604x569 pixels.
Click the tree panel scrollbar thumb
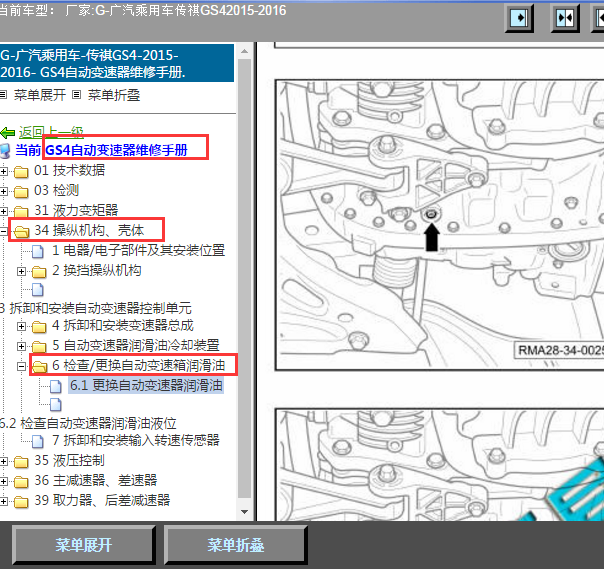pos(244,278)
